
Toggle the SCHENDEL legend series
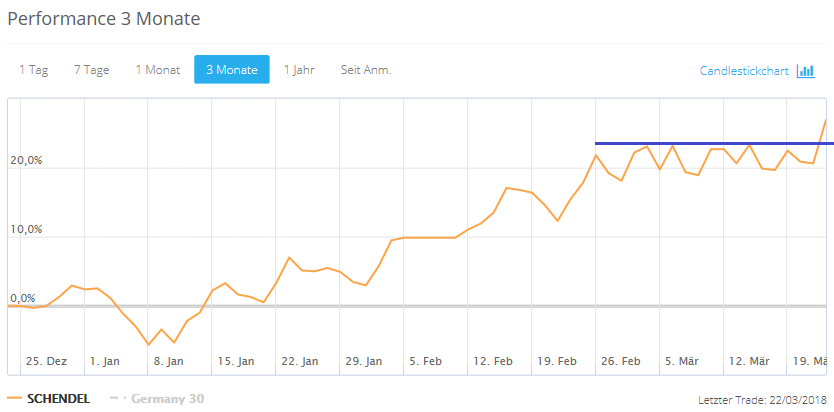(x=58, y=399)
